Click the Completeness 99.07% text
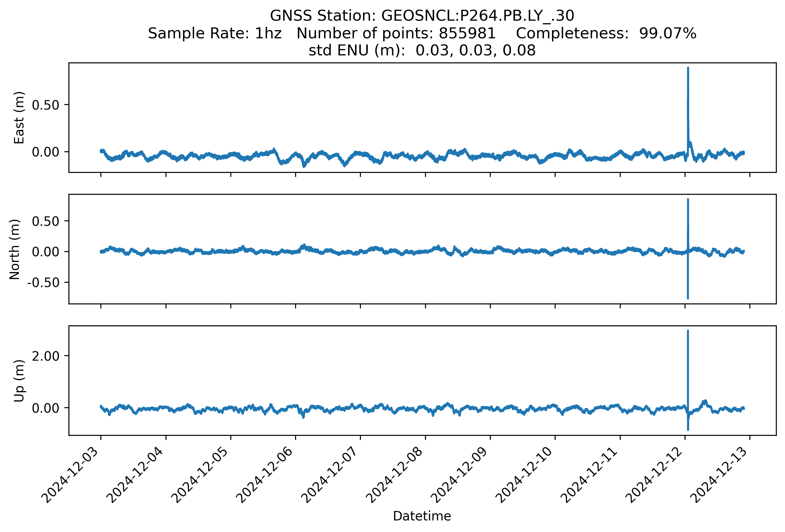The height and width of the screenshot is (532, 785). coord(606,33)
